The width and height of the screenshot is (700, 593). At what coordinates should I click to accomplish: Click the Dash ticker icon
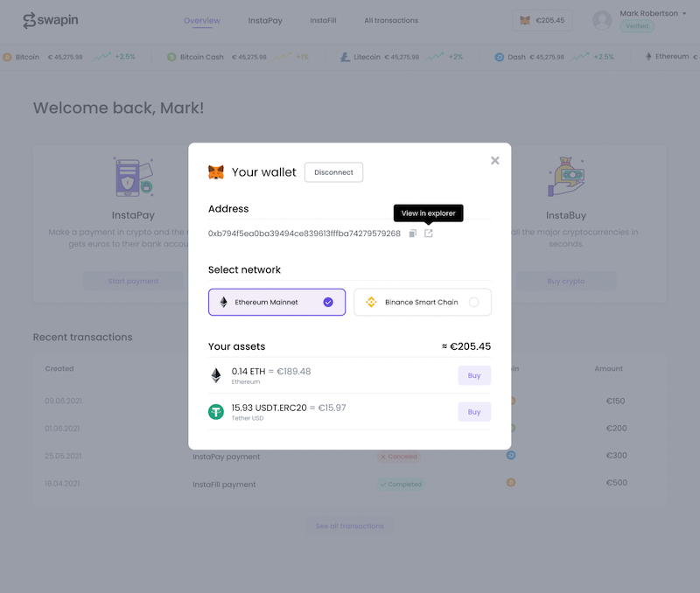(499, 57)
